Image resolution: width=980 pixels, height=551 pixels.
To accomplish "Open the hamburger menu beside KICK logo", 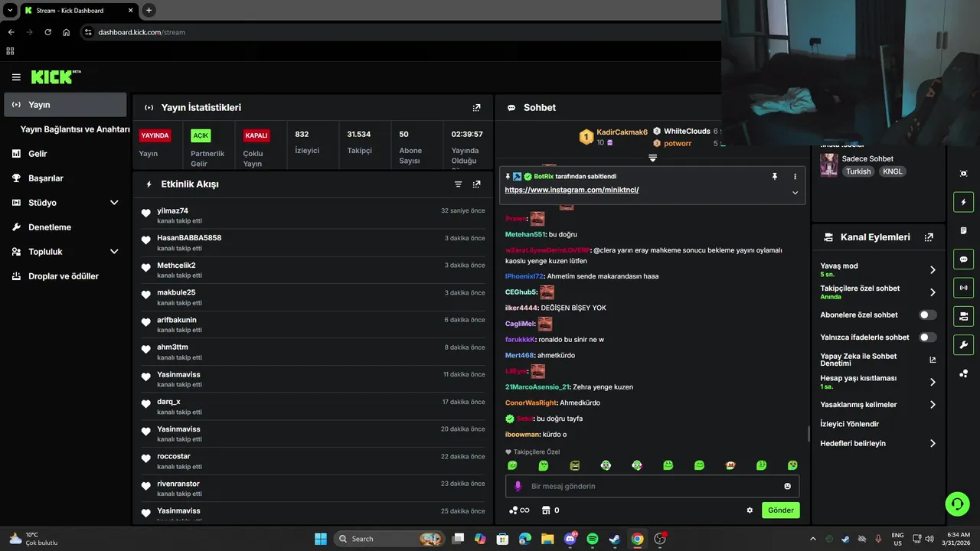I will (x=16, y=77).
